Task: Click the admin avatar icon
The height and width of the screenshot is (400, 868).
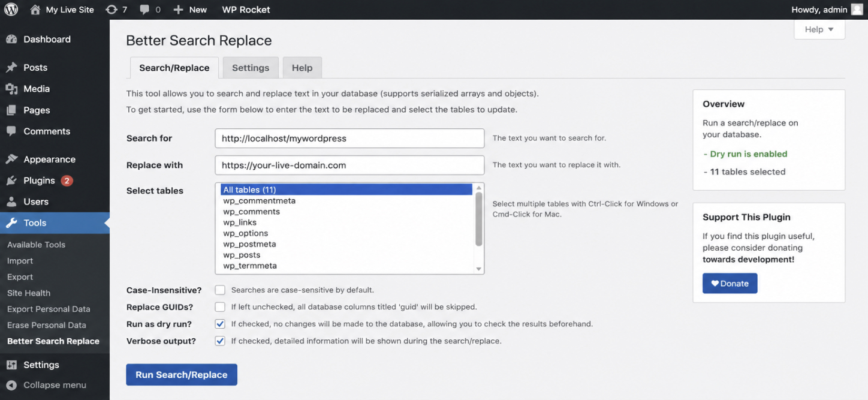Action: pos(857,10)
